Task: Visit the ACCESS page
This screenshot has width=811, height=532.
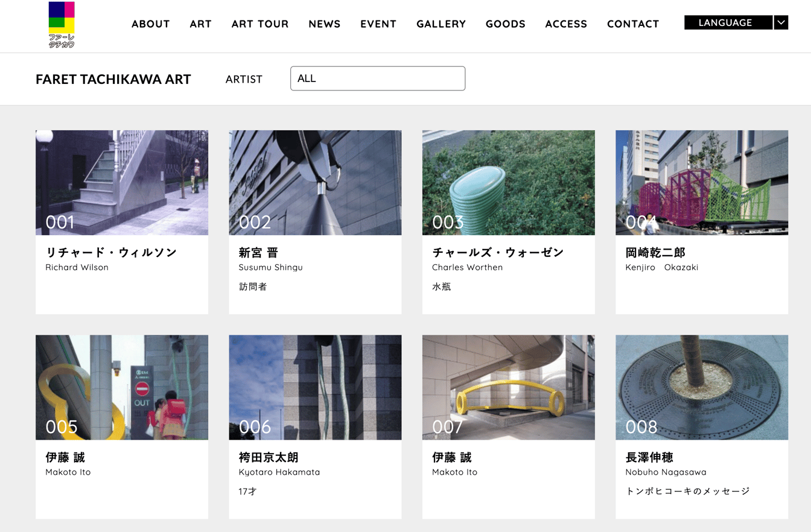Action: 566,24
